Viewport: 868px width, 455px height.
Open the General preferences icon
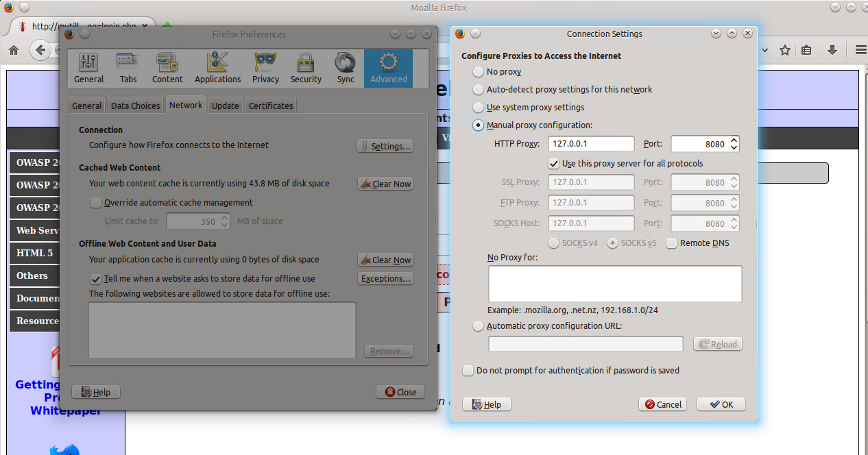tap(89, 69)
